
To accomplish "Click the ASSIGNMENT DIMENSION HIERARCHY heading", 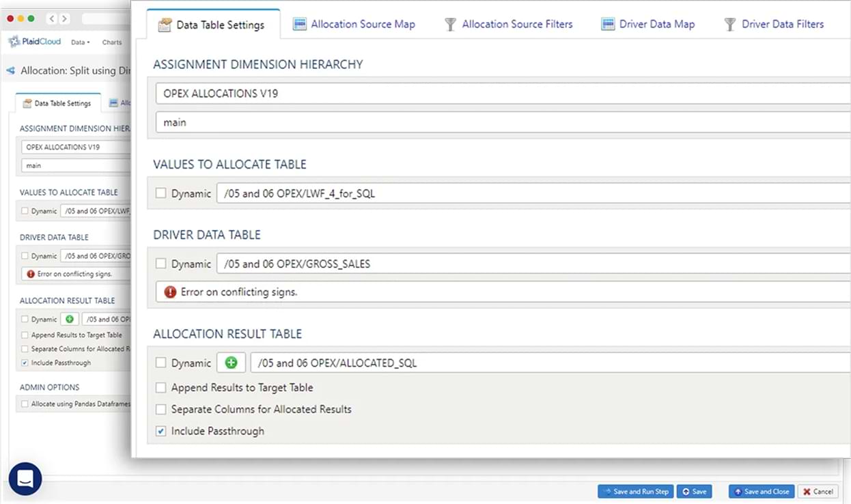I will tap(258, 64).
